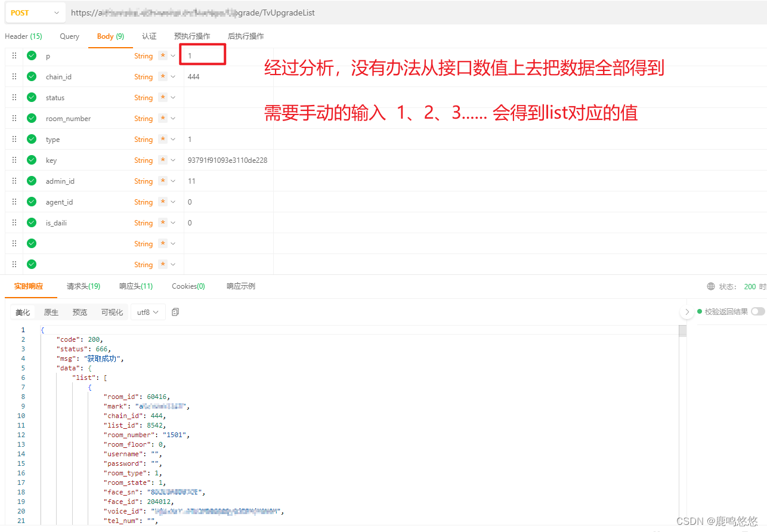Click the admin_id value 11

coord(191,181)
